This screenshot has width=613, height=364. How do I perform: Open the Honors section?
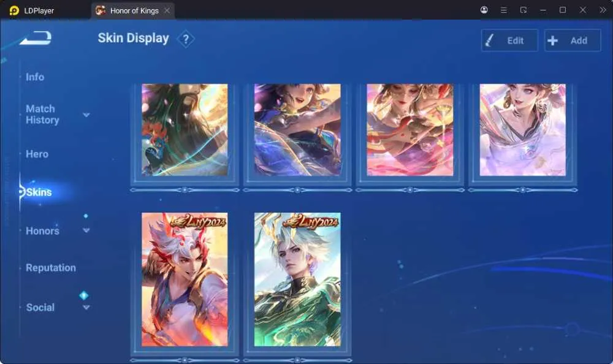(x=43, y=230)
